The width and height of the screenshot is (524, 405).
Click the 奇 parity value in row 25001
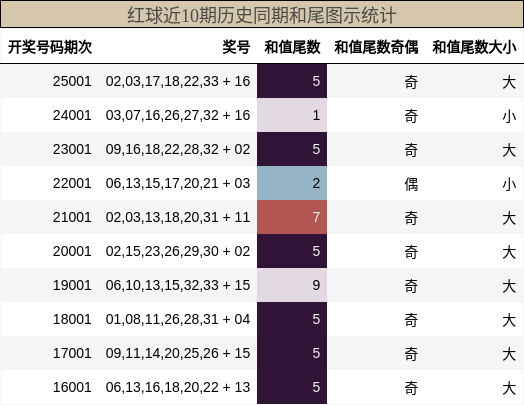[411, 82]
